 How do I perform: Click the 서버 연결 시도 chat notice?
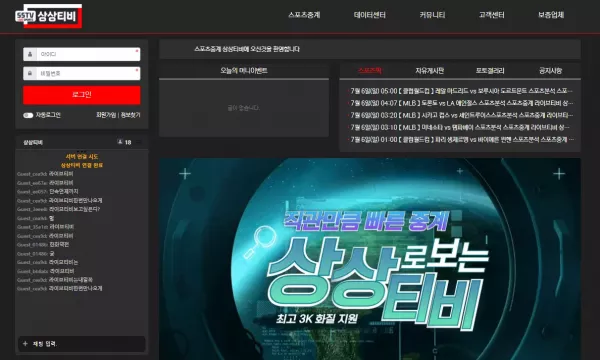coord(82,156)
